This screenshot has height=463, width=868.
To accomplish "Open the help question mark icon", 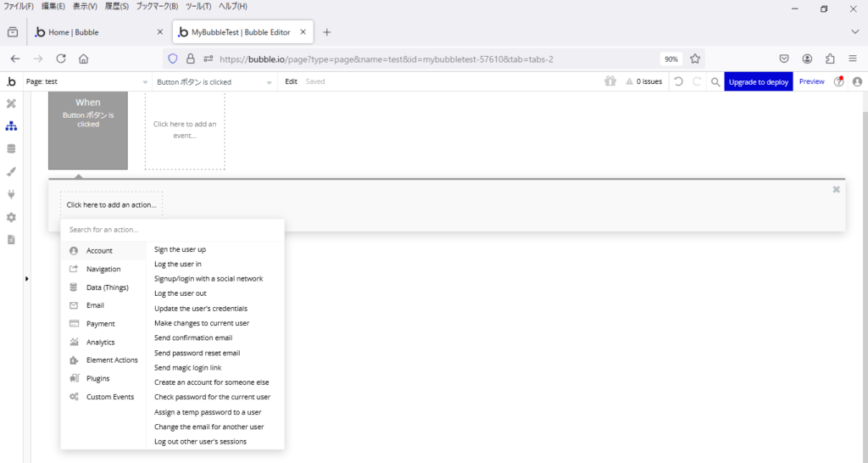I will (839, 81).
